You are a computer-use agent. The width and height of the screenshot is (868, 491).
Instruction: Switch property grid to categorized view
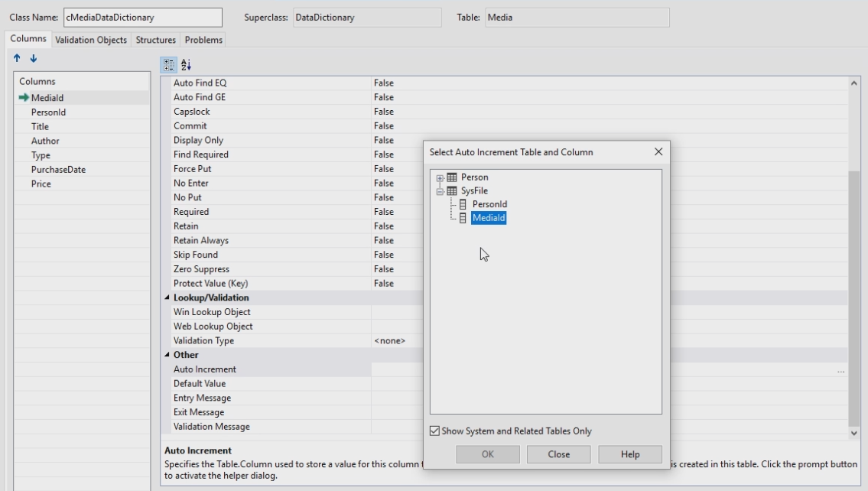click(x=170, y=66)
